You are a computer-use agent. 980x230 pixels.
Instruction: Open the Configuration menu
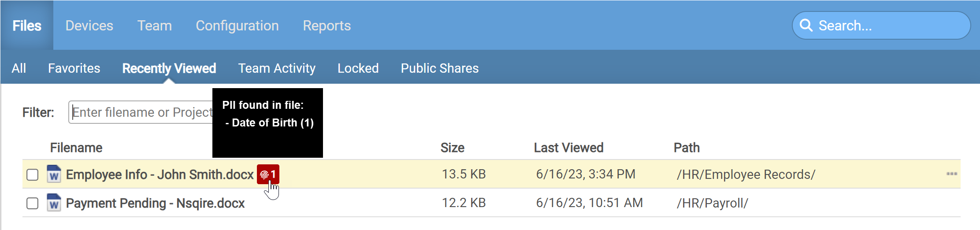pyautogui.click(x=237, y=26)
